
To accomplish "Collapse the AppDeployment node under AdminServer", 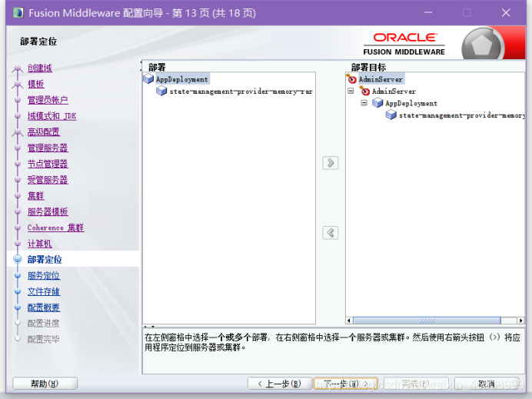I will click(364, 102).
